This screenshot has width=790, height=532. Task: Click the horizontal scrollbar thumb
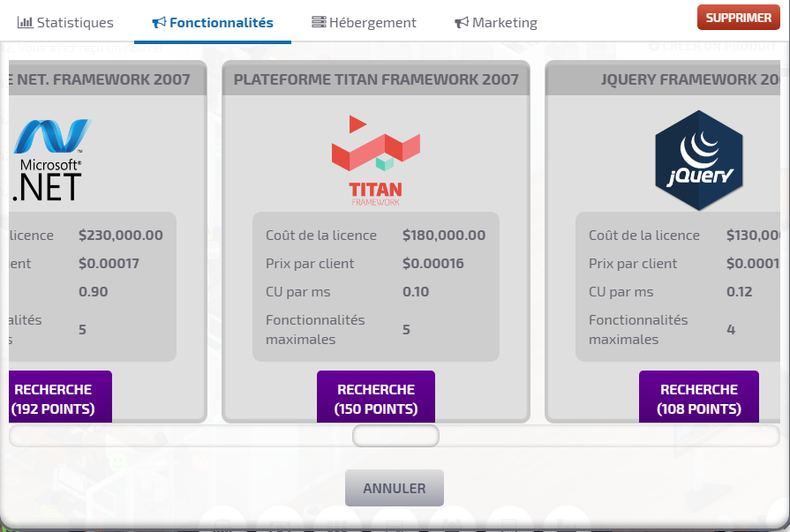(395, 436)
